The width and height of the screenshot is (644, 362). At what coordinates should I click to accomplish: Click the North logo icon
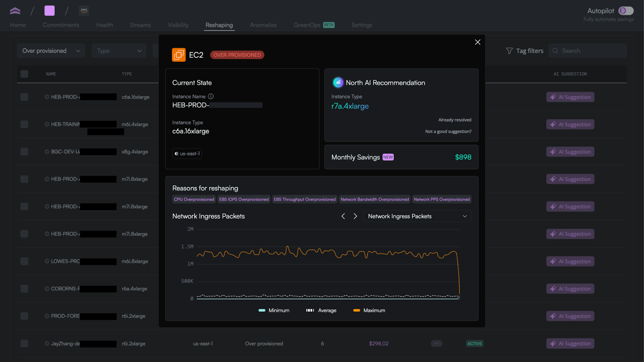coord(15,11)
